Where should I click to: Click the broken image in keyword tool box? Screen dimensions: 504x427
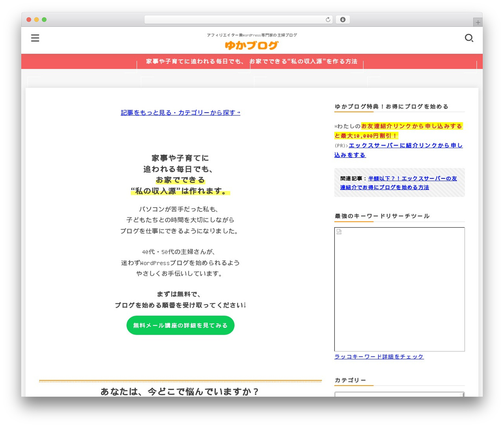(x=399, y=289)
